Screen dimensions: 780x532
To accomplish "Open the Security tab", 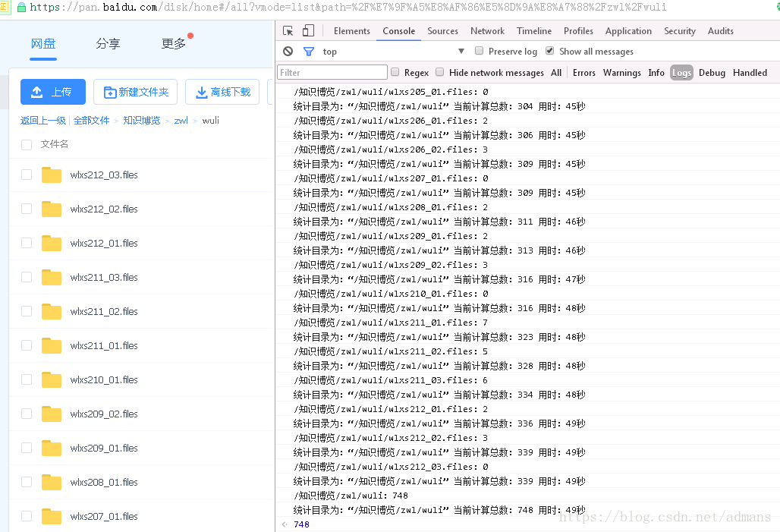I will 680,31.
